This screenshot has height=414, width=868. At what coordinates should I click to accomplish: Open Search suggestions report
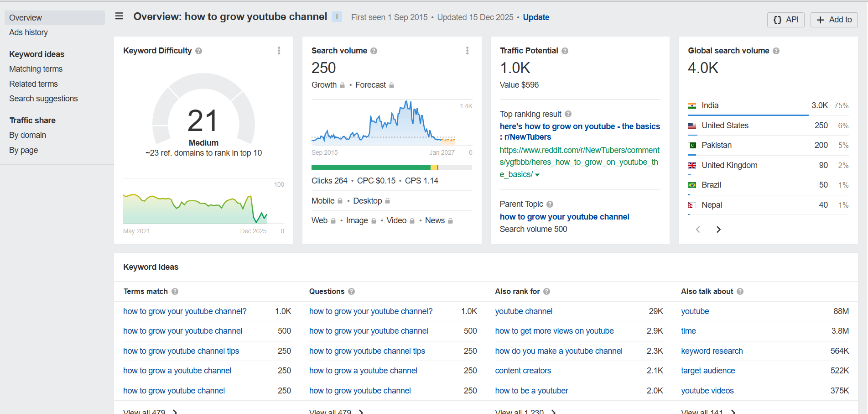click(x=43, y=99)
